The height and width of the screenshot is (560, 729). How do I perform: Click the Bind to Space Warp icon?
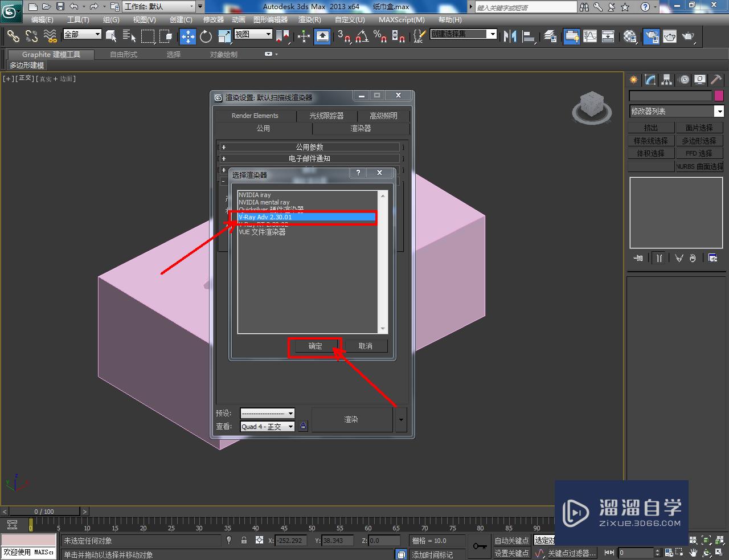coord(51,36)
